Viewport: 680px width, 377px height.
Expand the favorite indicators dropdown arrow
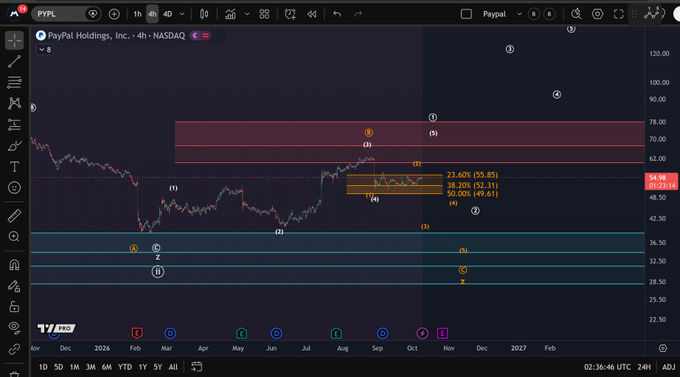[247, 14]
